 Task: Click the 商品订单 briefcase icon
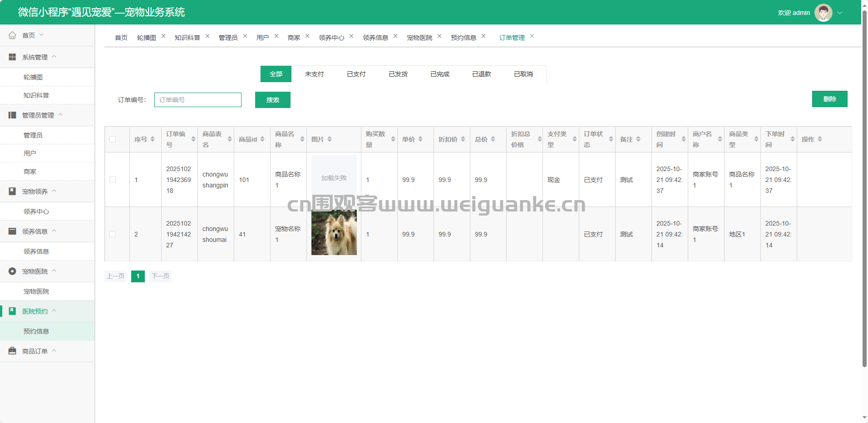pyautogui.click(x=12, y=351)
